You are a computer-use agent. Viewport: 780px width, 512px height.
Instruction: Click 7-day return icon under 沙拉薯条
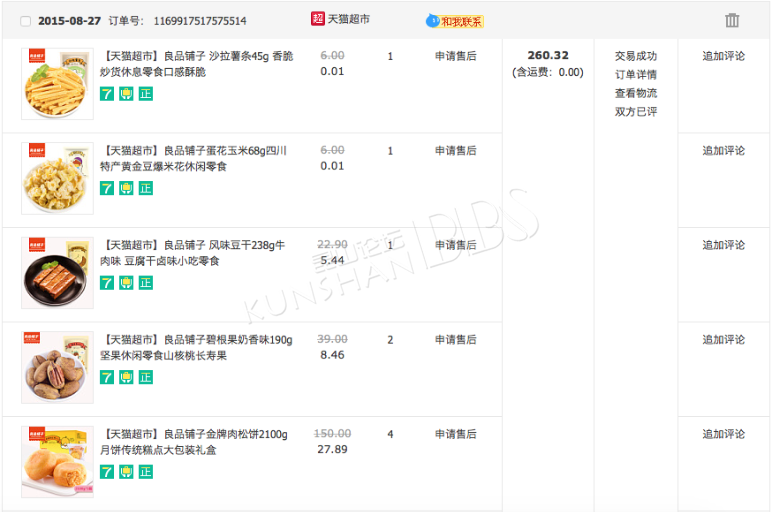click(x=107, y=94)
